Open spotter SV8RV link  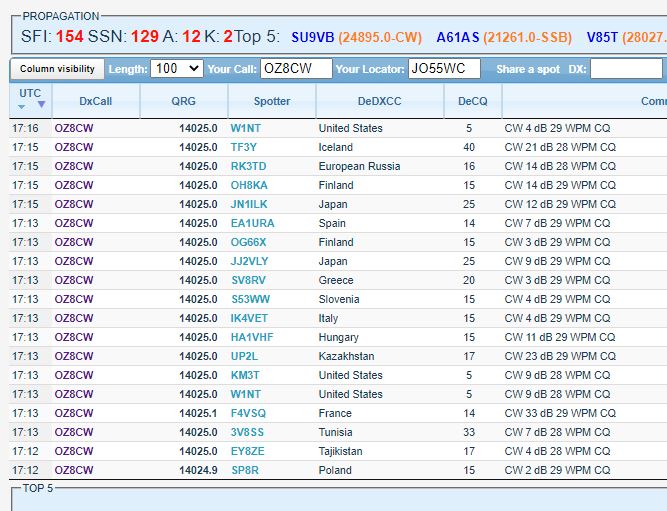click(248, 280)
